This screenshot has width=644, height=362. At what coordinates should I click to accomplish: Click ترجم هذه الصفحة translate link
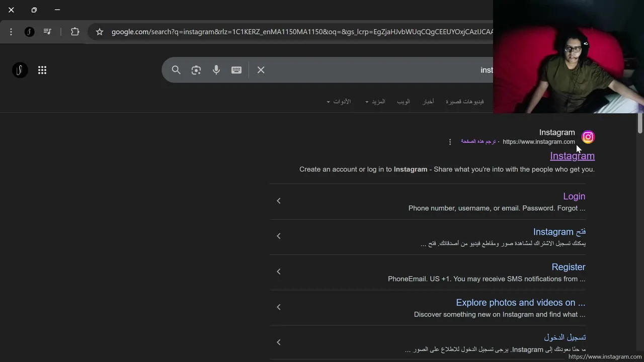pyautogui.click(x=478, y=142)
